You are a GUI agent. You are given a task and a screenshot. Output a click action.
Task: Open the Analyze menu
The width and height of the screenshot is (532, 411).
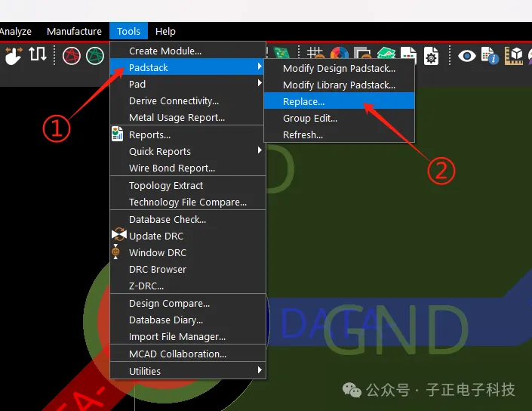coord(16,31)
